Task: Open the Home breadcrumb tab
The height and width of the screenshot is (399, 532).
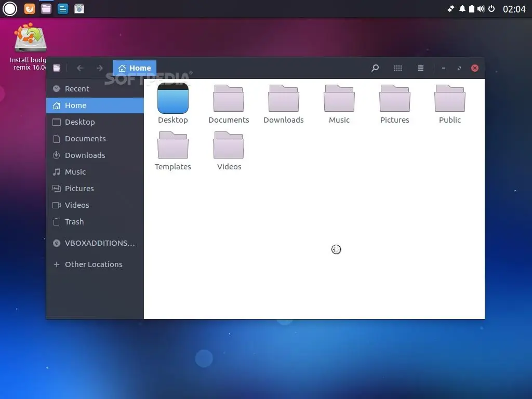Action: [134, 68]
